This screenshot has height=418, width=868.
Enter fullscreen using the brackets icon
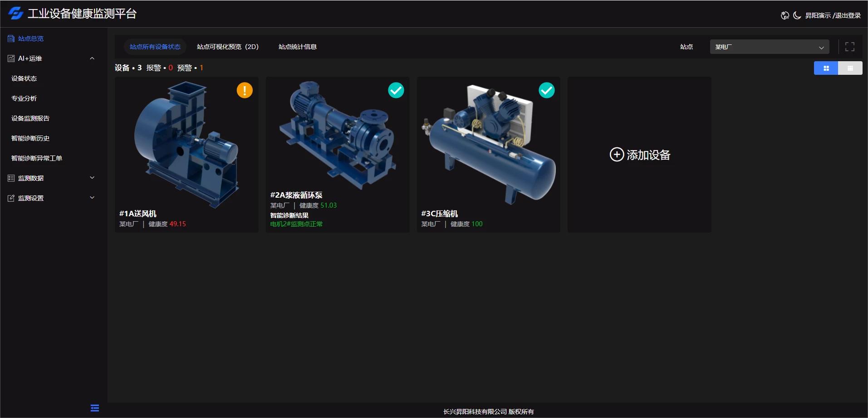point(849,47)
